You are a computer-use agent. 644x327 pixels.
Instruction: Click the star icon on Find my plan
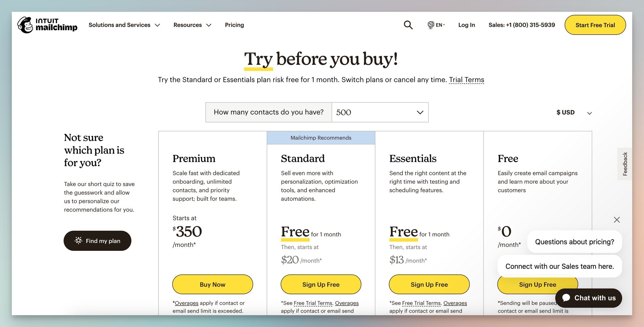tap(78, 241)
